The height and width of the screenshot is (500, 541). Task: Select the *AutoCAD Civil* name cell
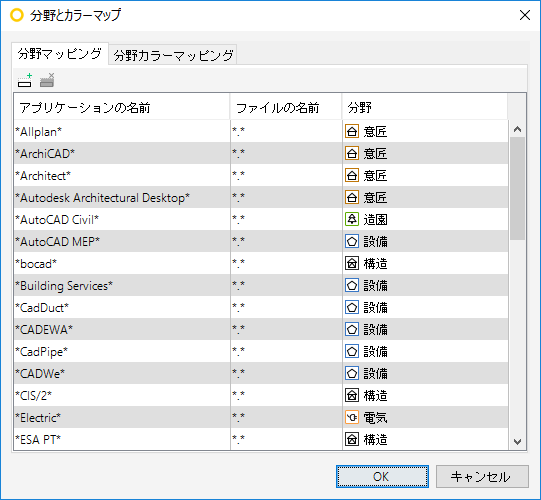(x=122, y=219)
